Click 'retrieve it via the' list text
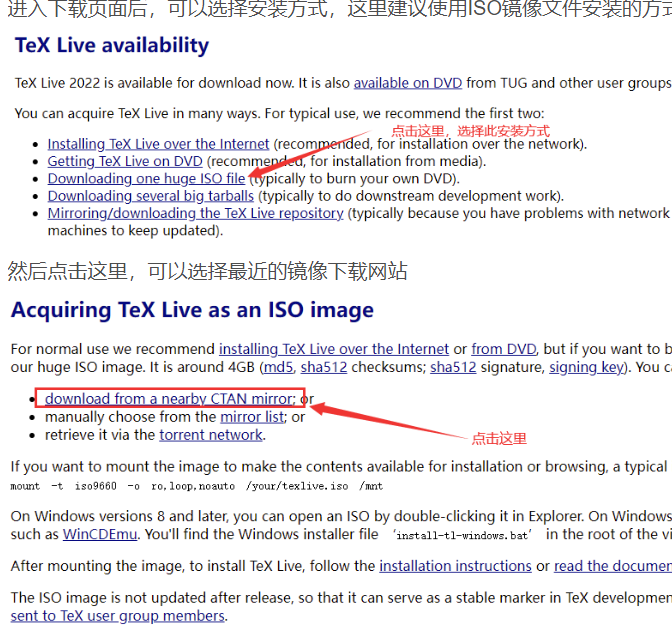 tap(100, 435)
